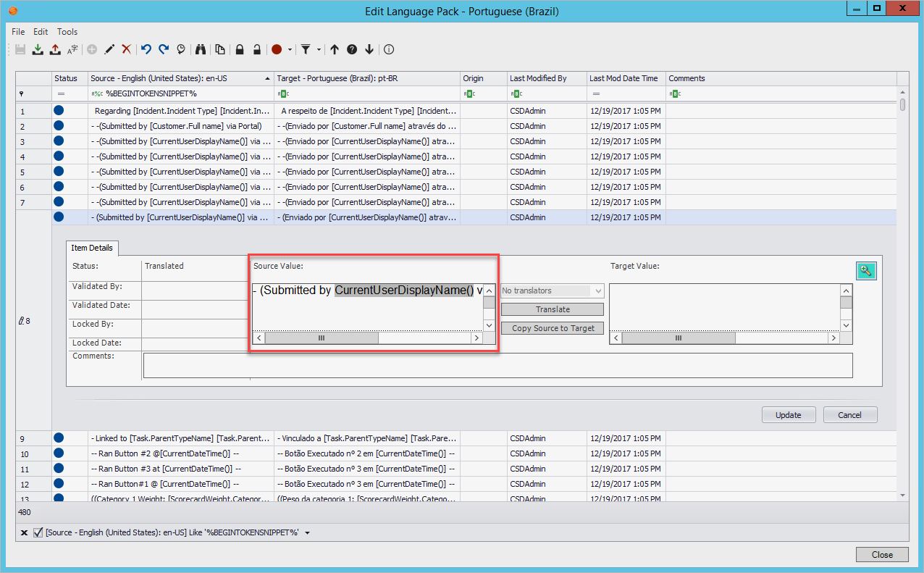Click the blue status dot in row 12
Image resolution: width=924 pixels, height=573 pixels.
pos(59,484)
